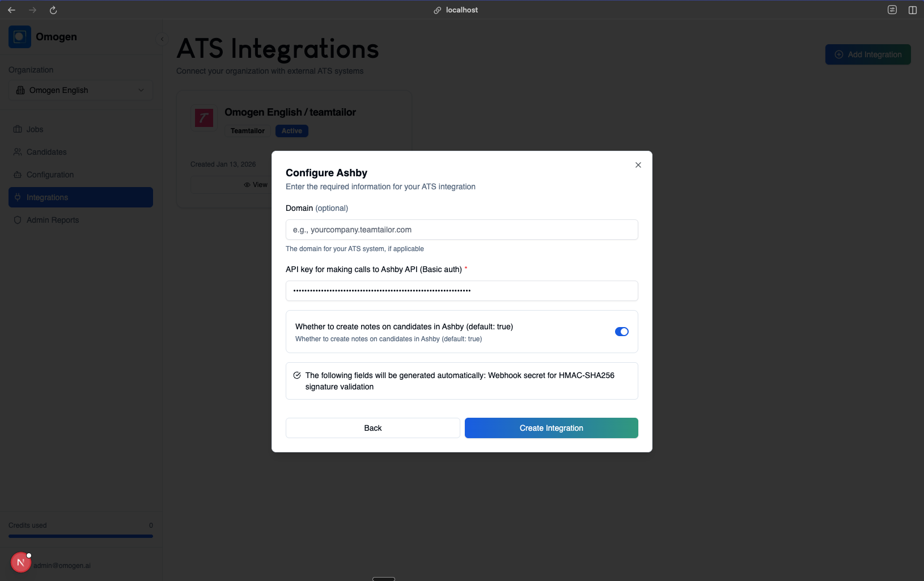Click the Omogen logo icon

point(20,37)
